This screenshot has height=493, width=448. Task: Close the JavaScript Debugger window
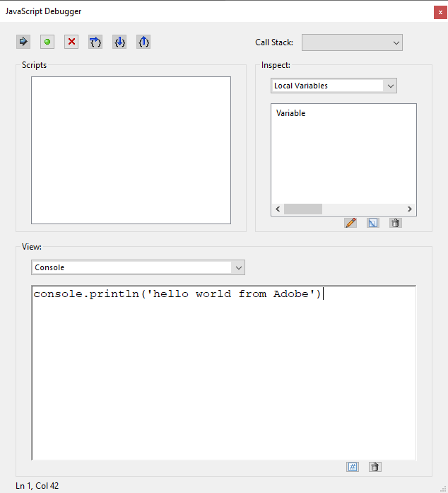tap(440, 12)
